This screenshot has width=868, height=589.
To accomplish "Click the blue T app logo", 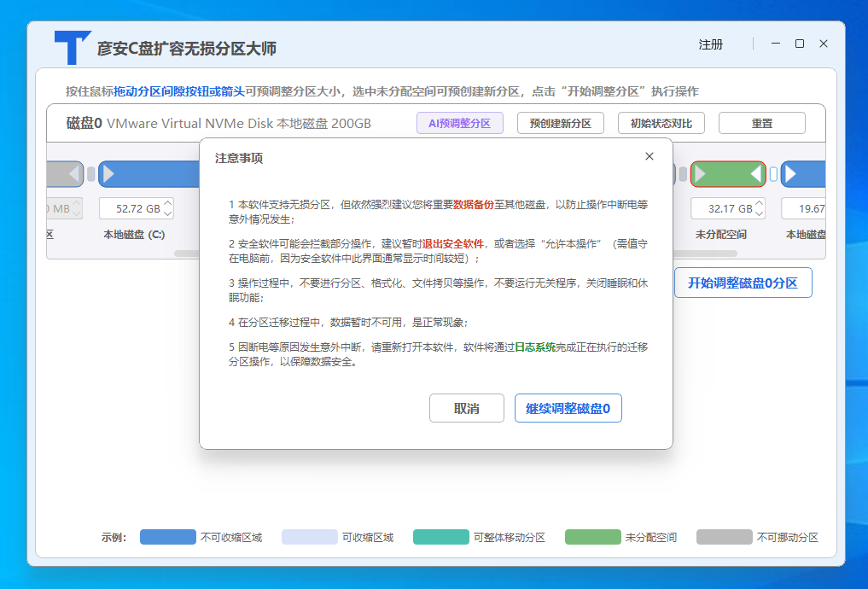I will [72, 48].
